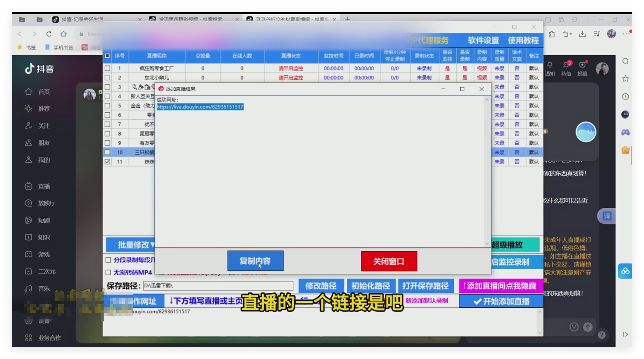Screen dimensions: 644x359
Task: Toggle select-all checkbox in table header
Action: (x=107, y=56)
